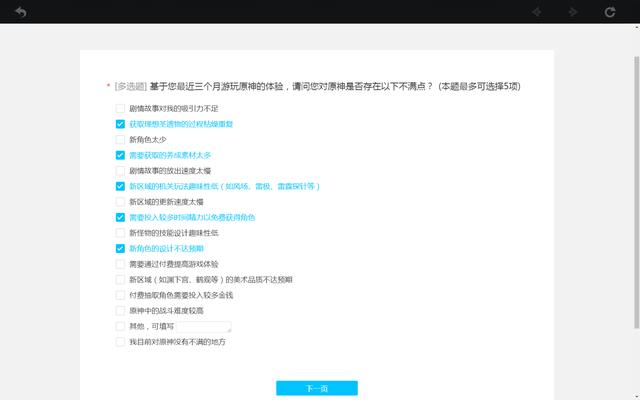640x400 pixels.
Task: Untick '需要投入较多时间精力以免费获得角色'
Action: tap(120, 217)
